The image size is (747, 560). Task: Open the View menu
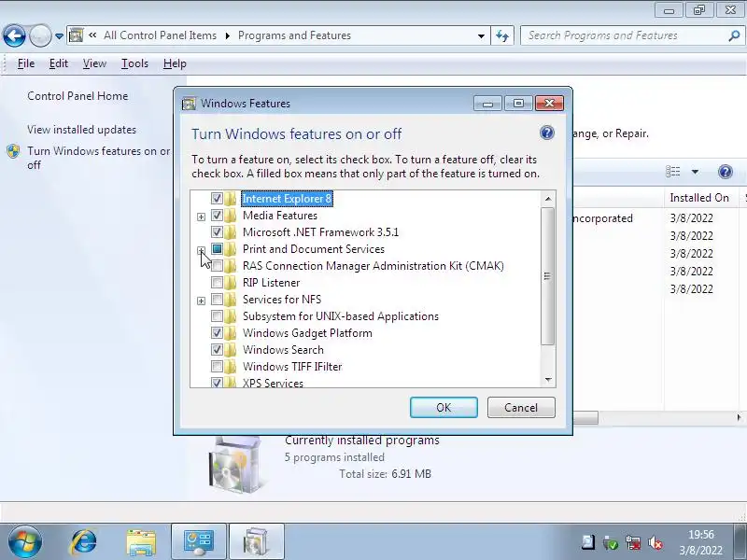(94, 63)
